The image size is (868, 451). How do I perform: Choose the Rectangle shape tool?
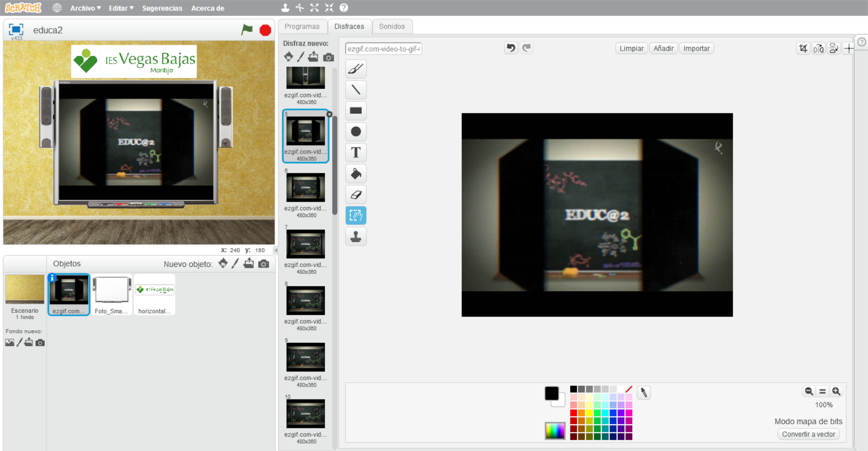(356, 111)
